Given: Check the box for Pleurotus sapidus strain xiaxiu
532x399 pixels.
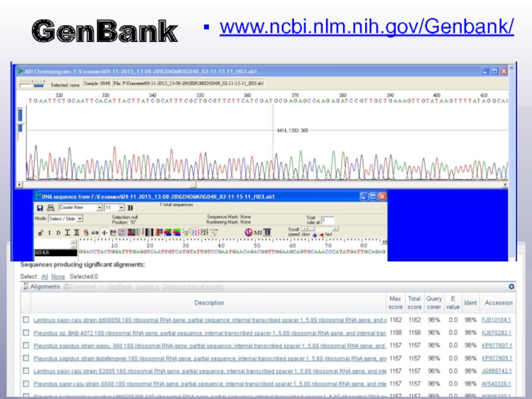Looking at the screenshot, I should (26, 345).
